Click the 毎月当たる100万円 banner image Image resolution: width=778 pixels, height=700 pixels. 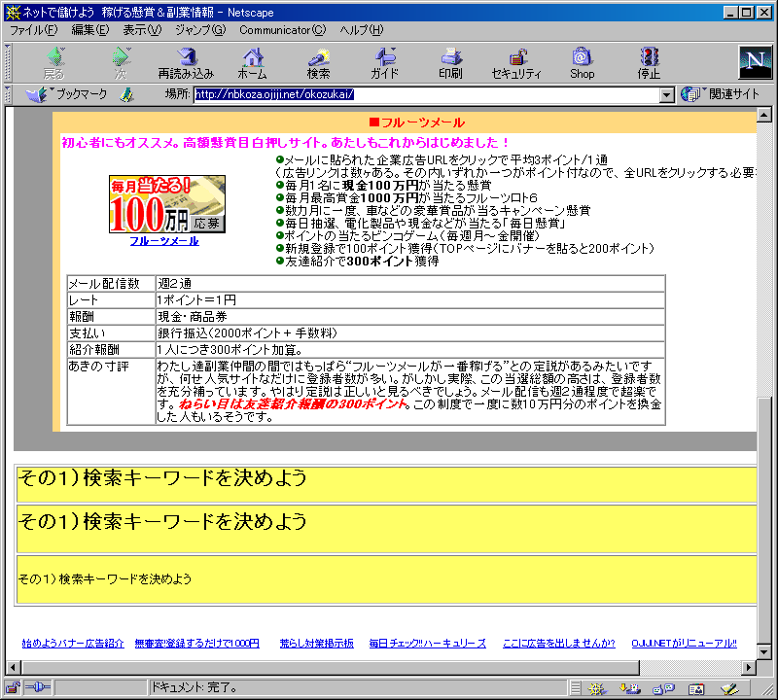(167, 204)
